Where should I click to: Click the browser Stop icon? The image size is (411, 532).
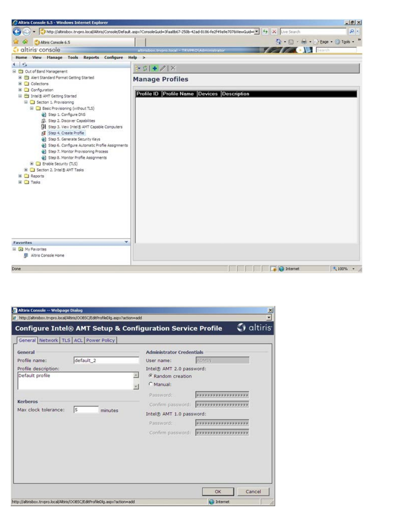274,31
